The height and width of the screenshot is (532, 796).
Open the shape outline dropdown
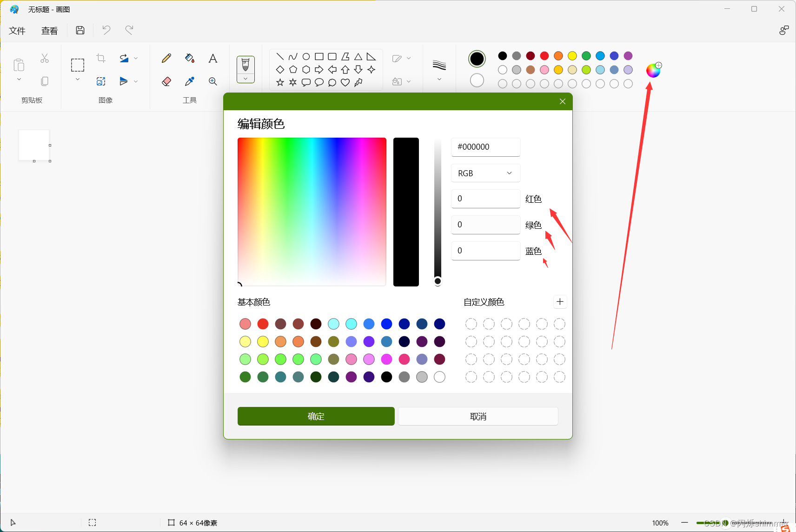click(x=402, y=58)
